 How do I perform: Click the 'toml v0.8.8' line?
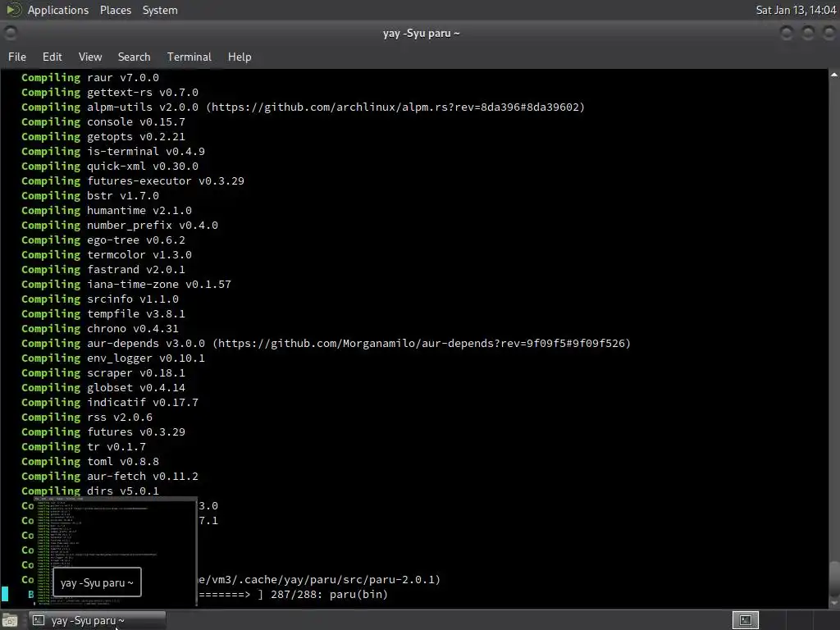(90, 462)
